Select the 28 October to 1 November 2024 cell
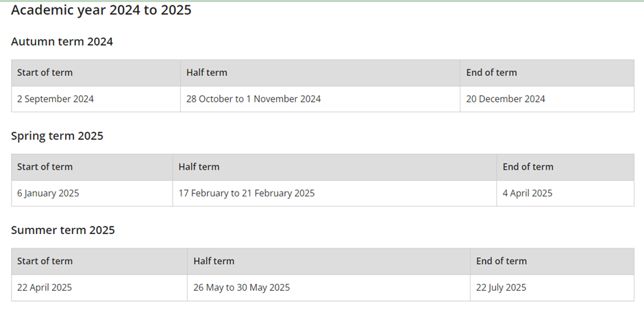This screenshot has width=644, height=312. (320, 99)
